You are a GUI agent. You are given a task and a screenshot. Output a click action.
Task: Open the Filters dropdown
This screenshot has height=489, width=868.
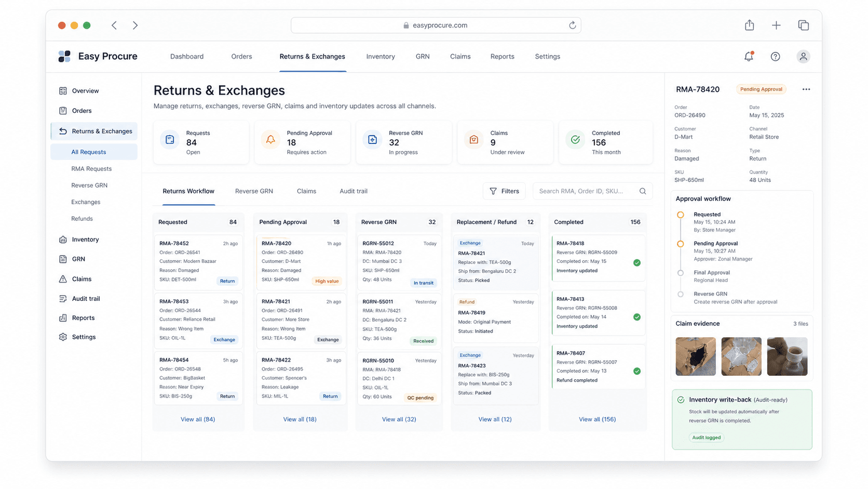(x=504, y=191)
